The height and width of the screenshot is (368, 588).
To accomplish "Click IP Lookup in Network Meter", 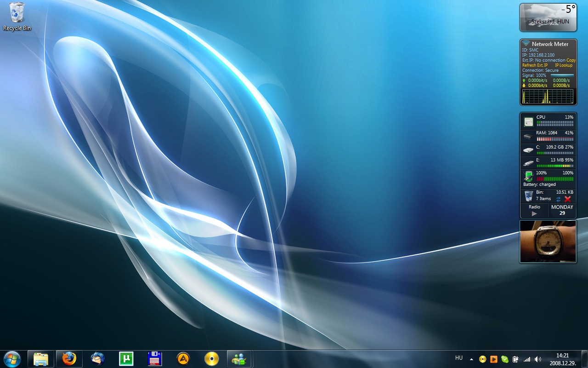I will point(564,65).
